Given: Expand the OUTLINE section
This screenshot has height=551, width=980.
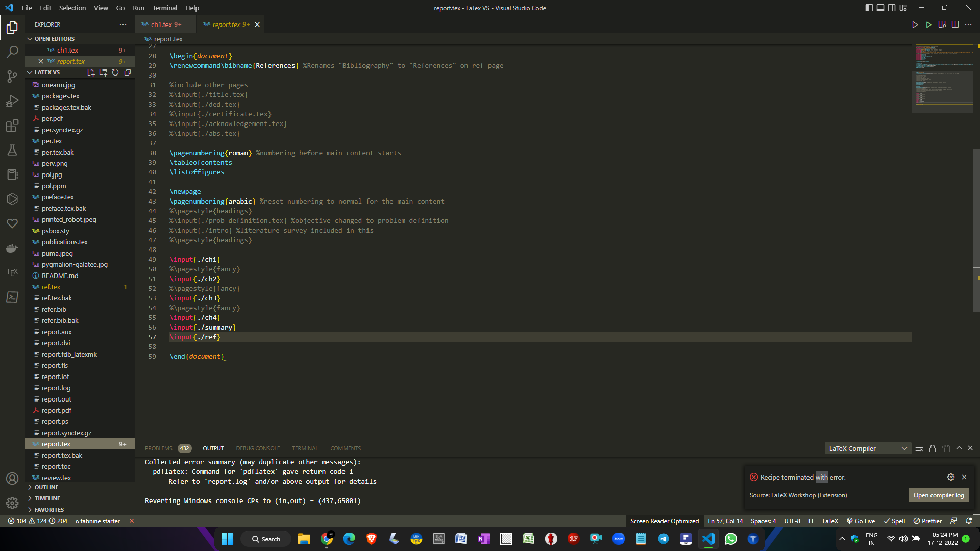Looking at the screenshot, I should (45, 487).
